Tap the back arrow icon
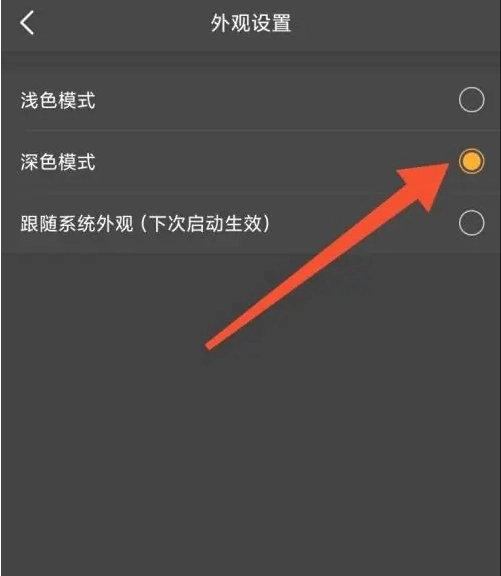Image resolution: width=501 pixels, height=576 pixels. (x=27, y=23)
